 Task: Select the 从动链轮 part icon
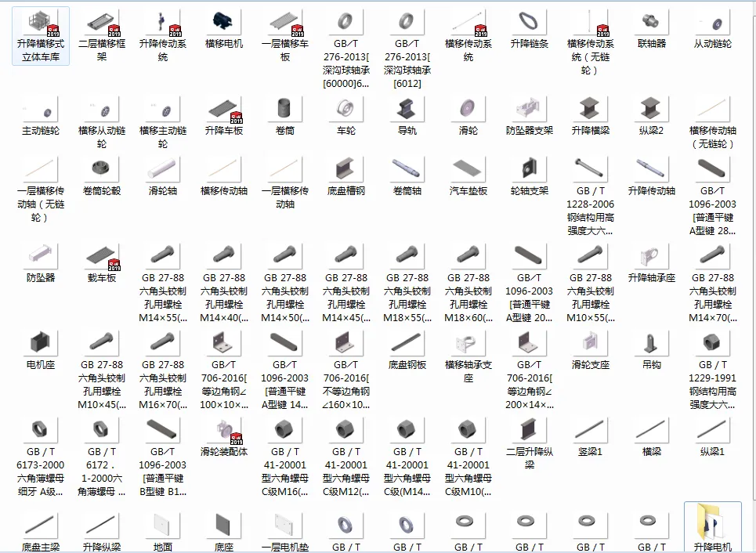(713, 23)
